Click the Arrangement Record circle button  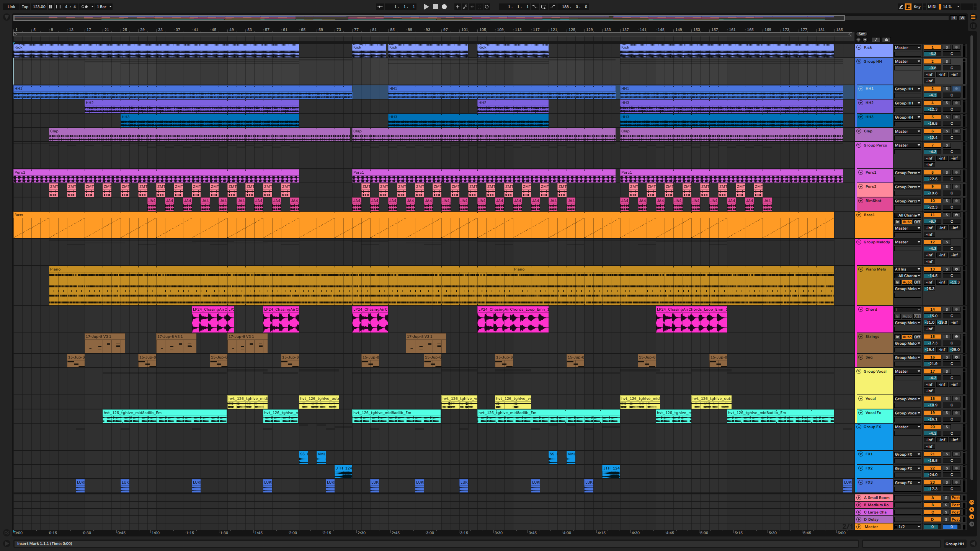pyautogui.click(x=444, y=7)
